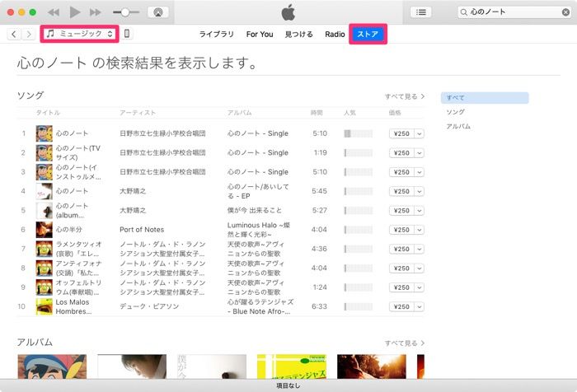Click the popularity bar of song 1
This screenshot has height=392, width=577.
(358, 133)
